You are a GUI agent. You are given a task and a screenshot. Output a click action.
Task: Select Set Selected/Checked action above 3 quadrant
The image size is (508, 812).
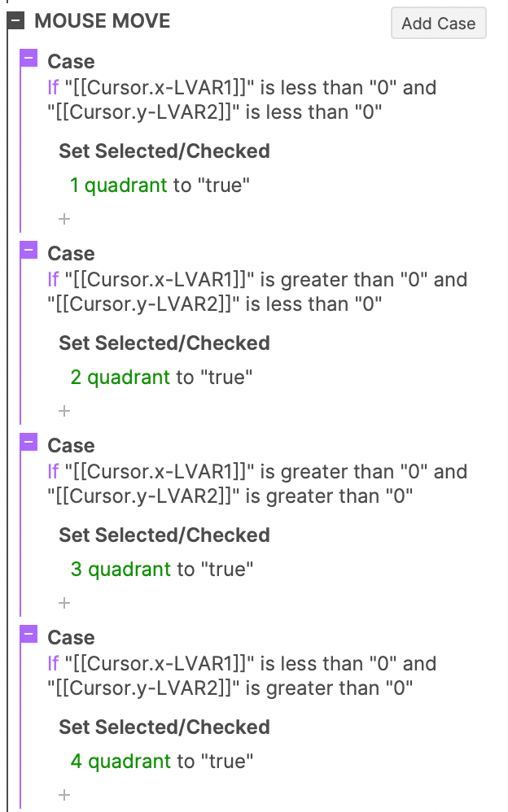coord(164,535)
